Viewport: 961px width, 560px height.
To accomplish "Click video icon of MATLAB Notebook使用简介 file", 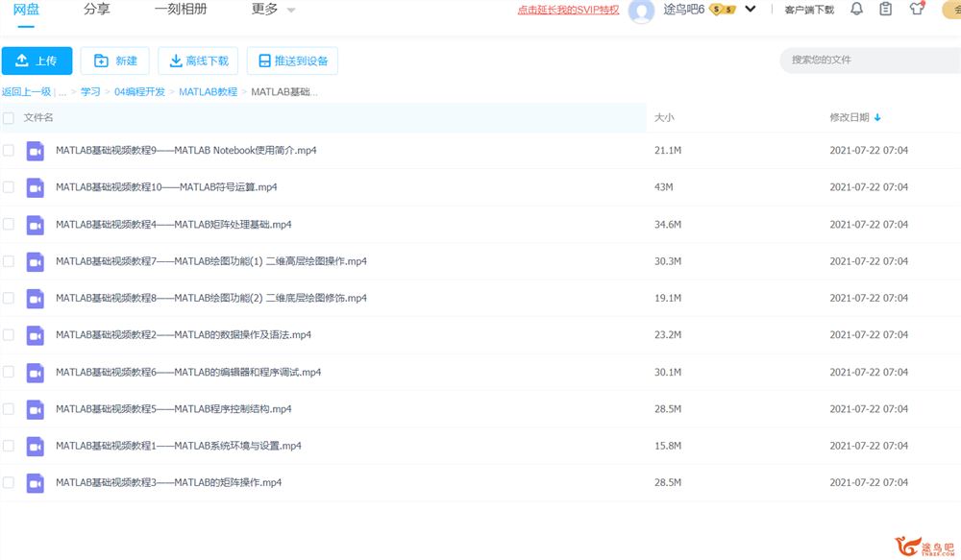I will 36,151.
